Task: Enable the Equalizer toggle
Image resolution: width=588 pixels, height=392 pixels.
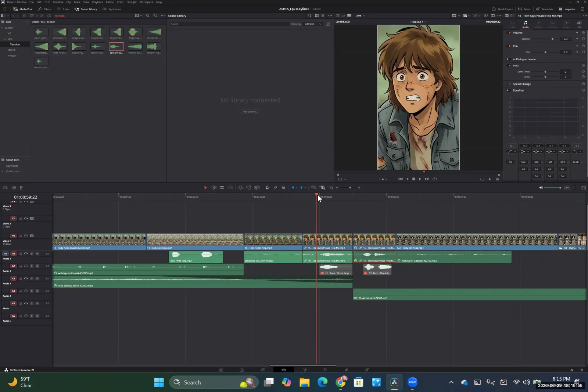Action: click(x=508, y=90)
